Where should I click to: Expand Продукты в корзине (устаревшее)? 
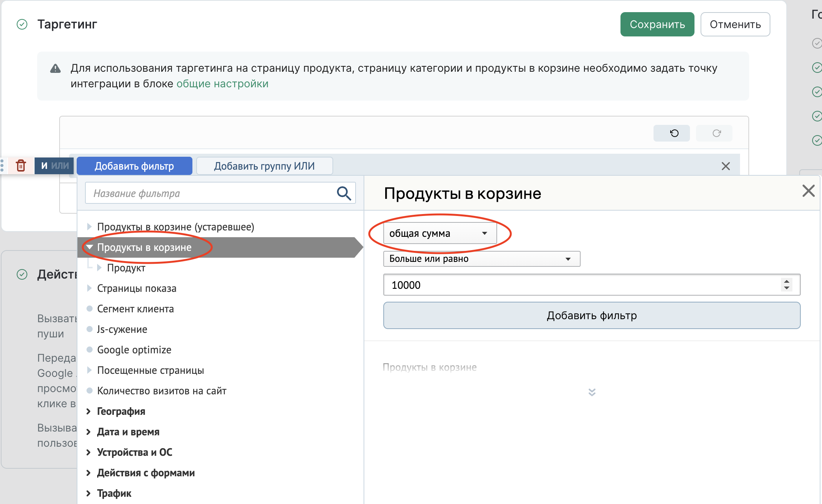click(89, 227)
